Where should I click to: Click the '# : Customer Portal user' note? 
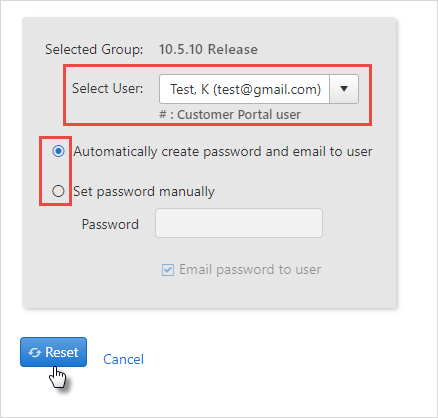(x=230, y=115)
